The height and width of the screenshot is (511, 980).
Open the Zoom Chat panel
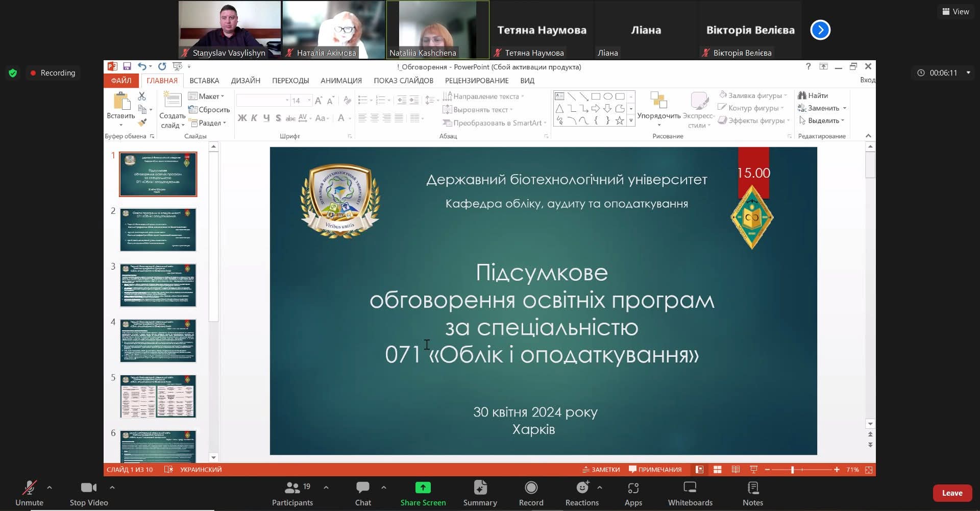363,493
